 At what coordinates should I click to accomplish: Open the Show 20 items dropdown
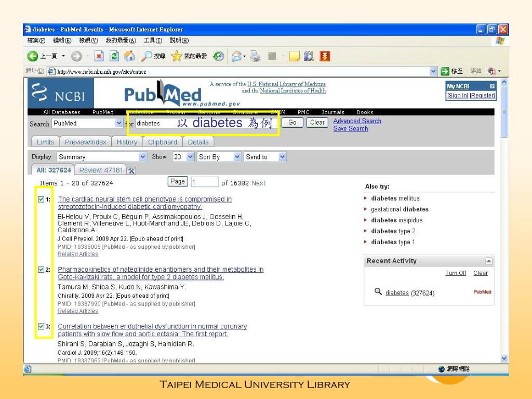point(190,157)
